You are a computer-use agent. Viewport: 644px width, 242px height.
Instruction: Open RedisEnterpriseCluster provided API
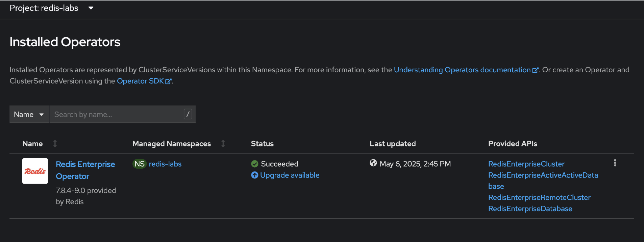pos(526,164)
